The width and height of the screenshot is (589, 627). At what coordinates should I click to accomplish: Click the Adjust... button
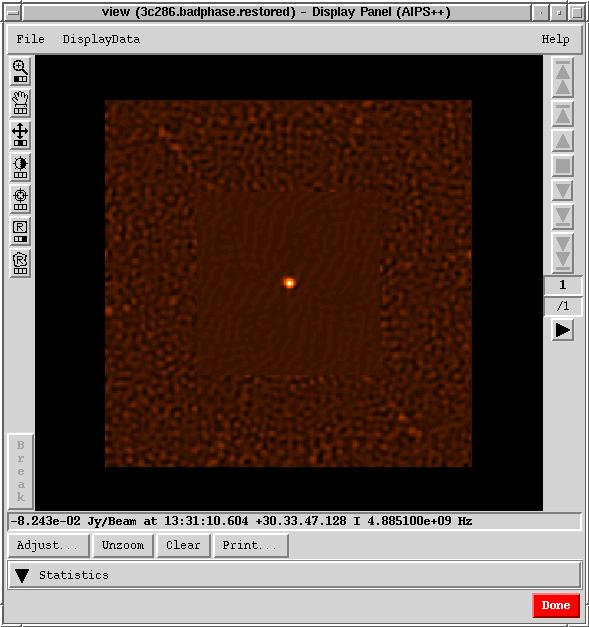tap(49, 545)
